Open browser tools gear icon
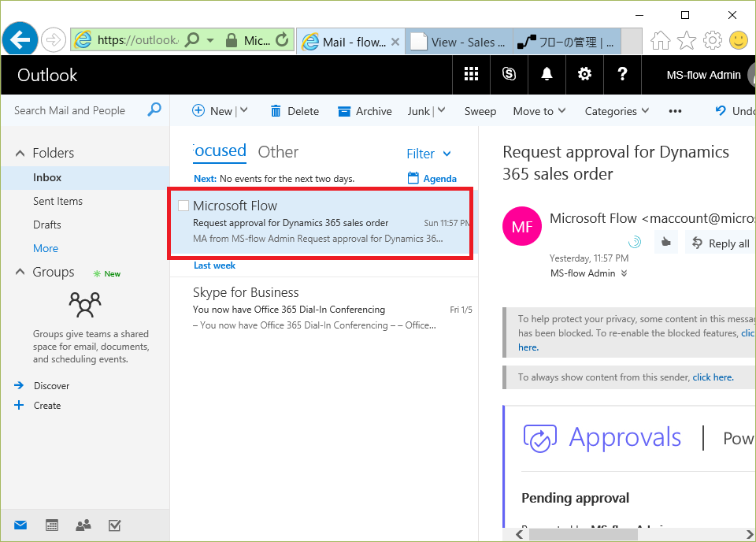The height and width of the screenshot is (542, 756). point(713,40)
